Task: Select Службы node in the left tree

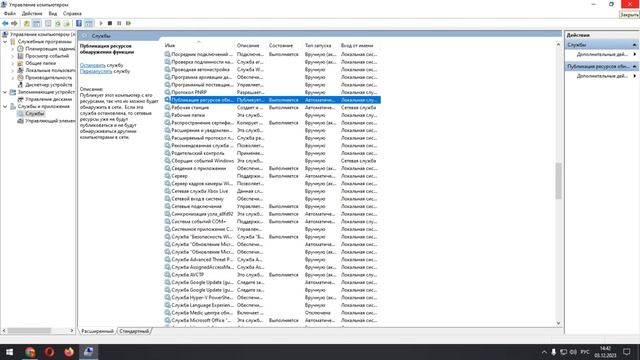Action: (31, 113)
